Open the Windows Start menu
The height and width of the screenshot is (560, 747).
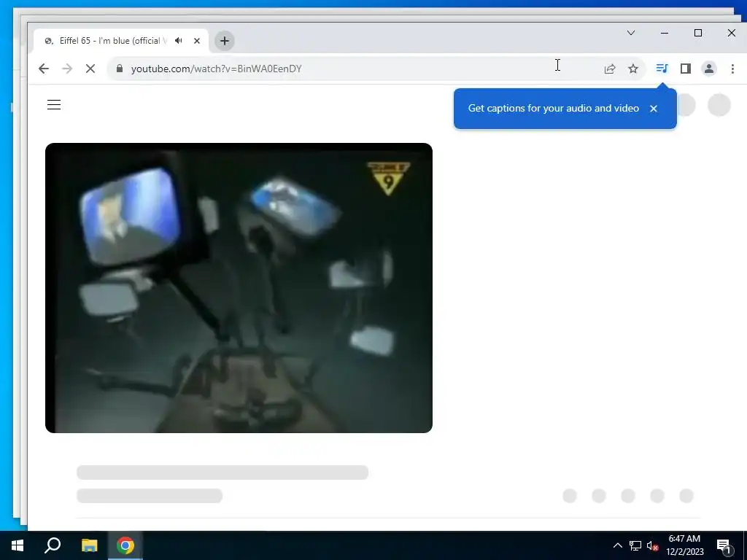click(18, 545)
